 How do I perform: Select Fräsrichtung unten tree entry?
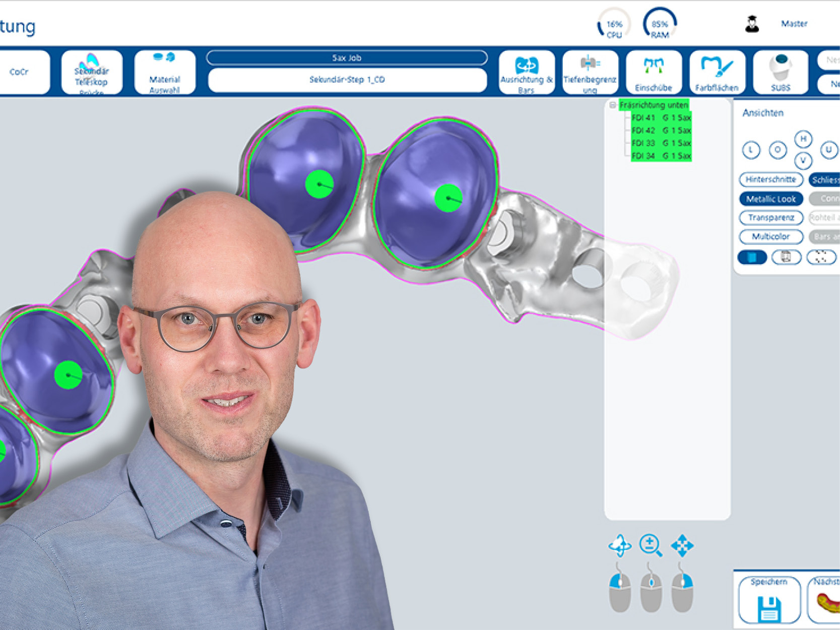pos(654,105)
